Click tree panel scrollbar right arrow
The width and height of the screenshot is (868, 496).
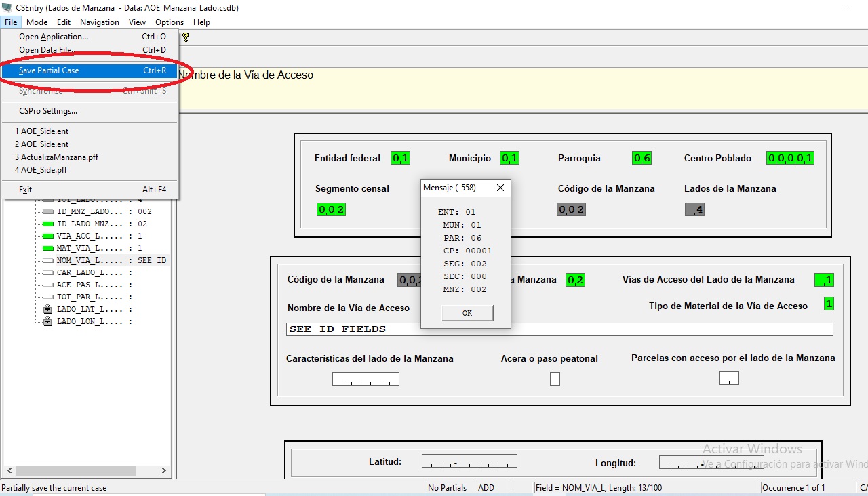[x=163, y=470]
